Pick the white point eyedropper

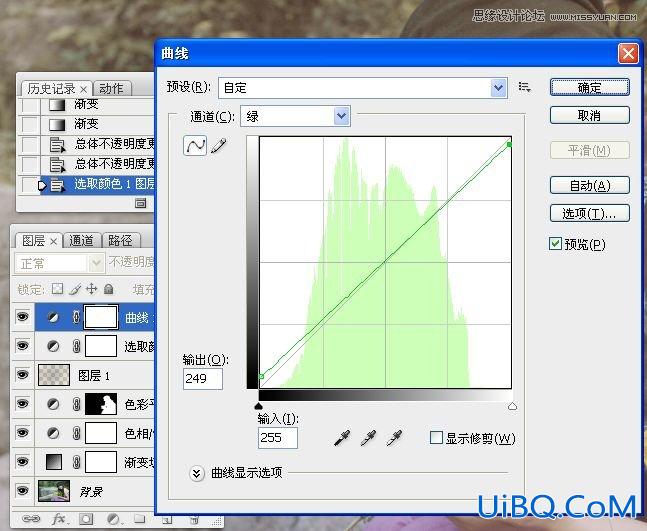pos(394,438)
